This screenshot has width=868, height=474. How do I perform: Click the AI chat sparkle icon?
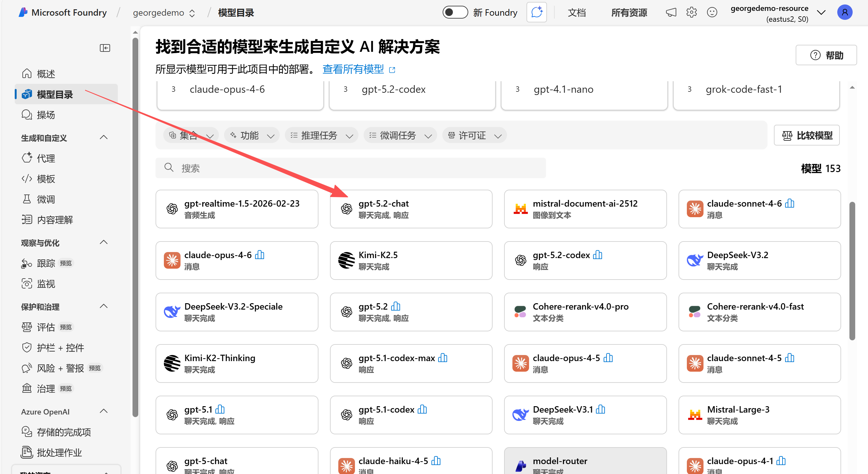pyautogui.click(x=536, y=12)
